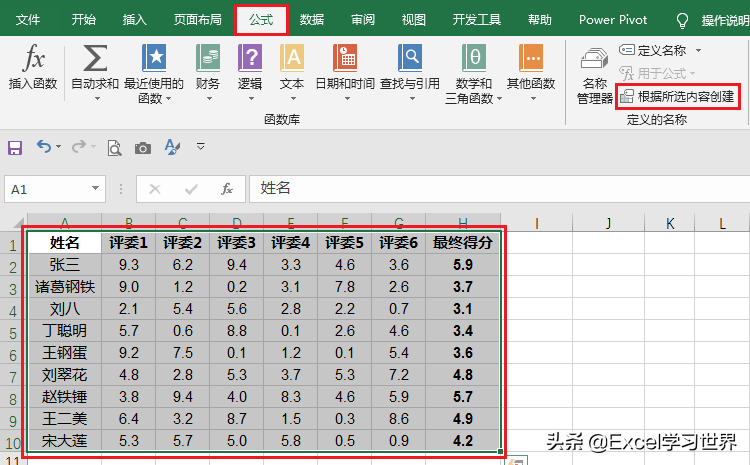
Task: Click the name cell 刘翠花
Action: tap(65, 375)
